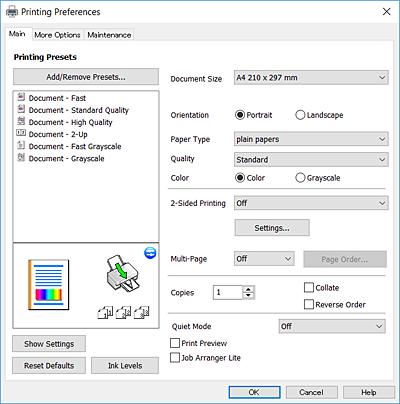This screenshot has height=404, width=400.
Task: Click the Ink Levels button
Action: [125, 366]
